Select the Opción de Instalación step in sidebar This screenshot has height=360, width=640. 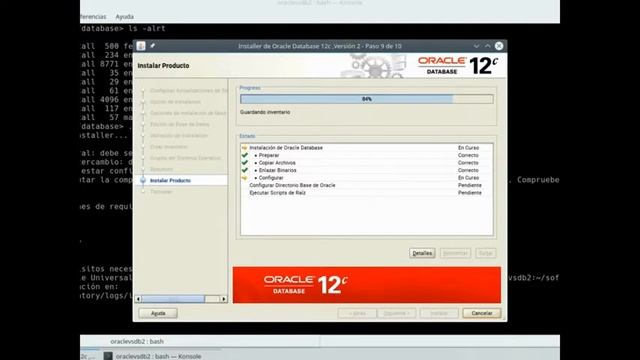pyautogui.click(x=175, y=102)
